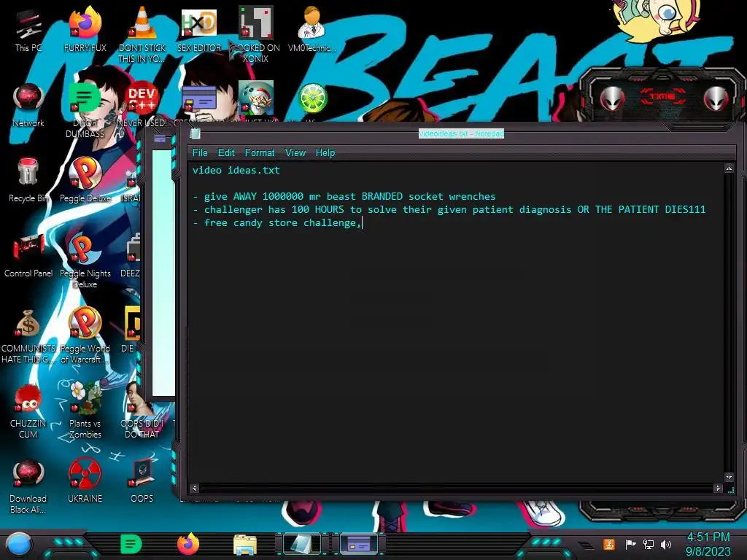
Task: Open the Santa elf game desktop icon
Action: coord(256,98)
